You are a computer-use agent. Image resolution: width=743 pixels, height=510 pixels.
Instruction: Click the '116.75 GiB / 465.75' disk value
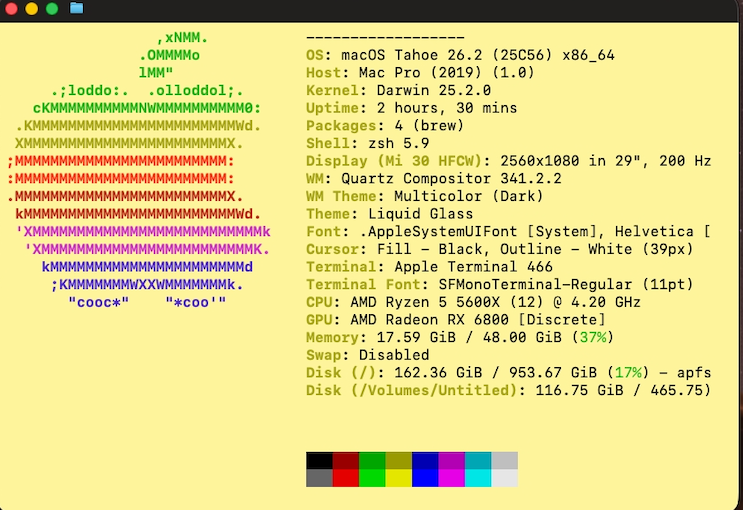[619, 391]
